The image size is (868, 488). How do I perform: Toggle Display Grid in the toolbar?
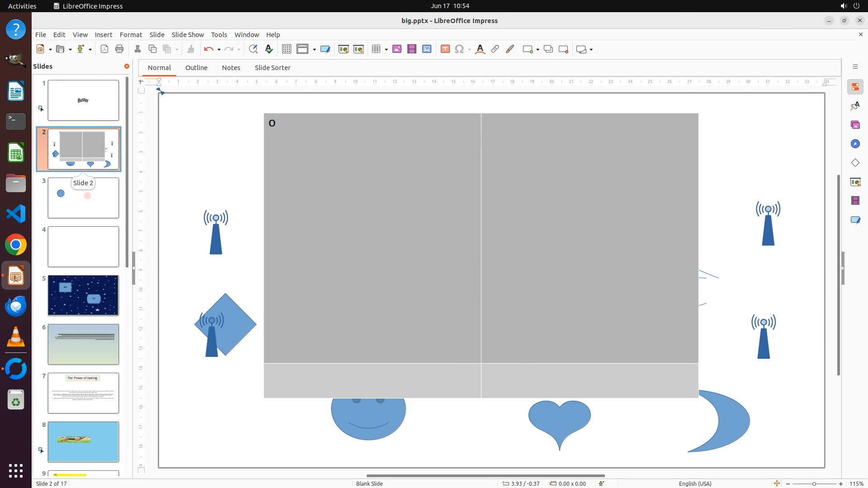click(x=286, y=49)
